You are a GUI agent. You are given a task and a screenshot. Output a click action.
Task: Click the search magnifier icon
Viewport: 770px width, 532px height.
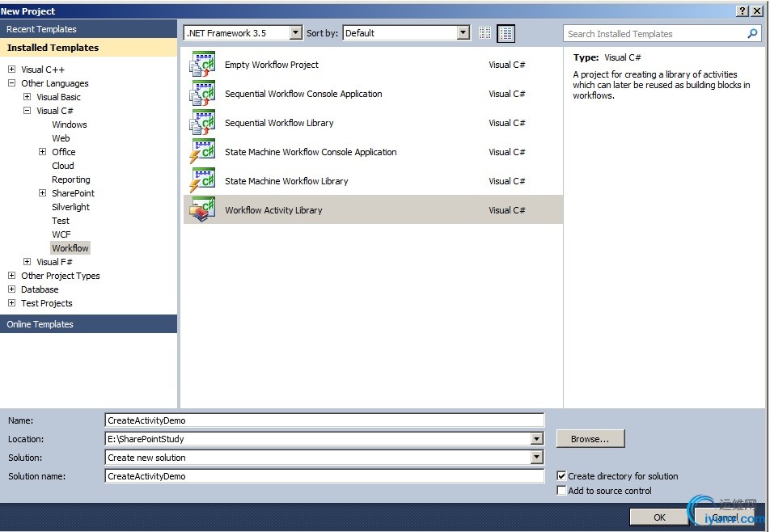pos(752,33)
